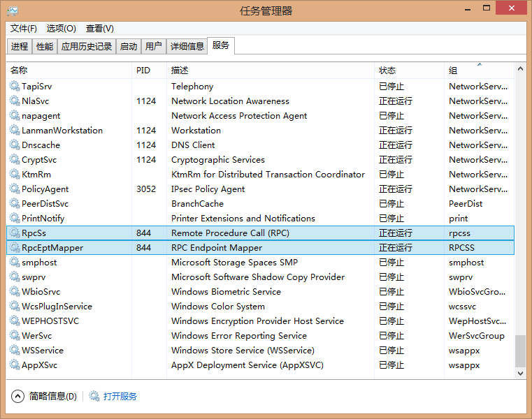Select the Telephony description cell
This screenshot has height=419, width=532.
[192, 87]
